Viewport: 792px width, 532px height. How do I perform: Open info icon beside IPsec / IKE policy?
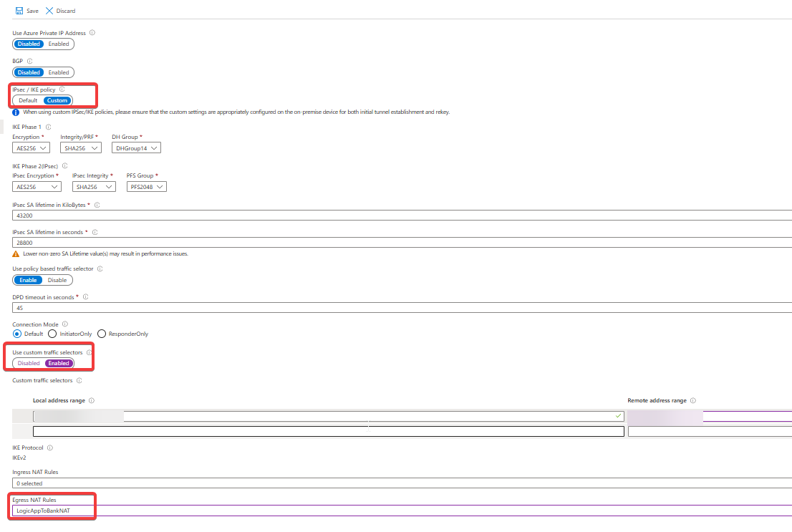pyautogui.click(x=62, y=90)
